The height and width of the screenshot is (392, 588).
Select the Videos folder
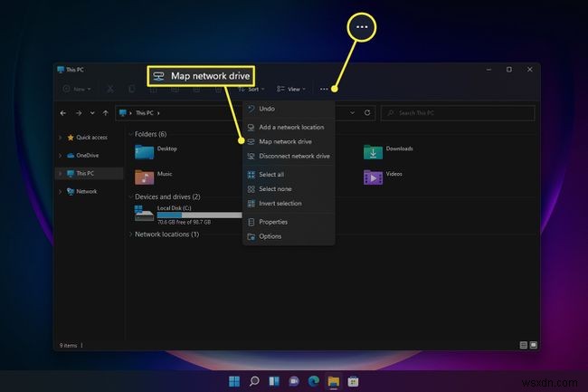coord(383,177)
